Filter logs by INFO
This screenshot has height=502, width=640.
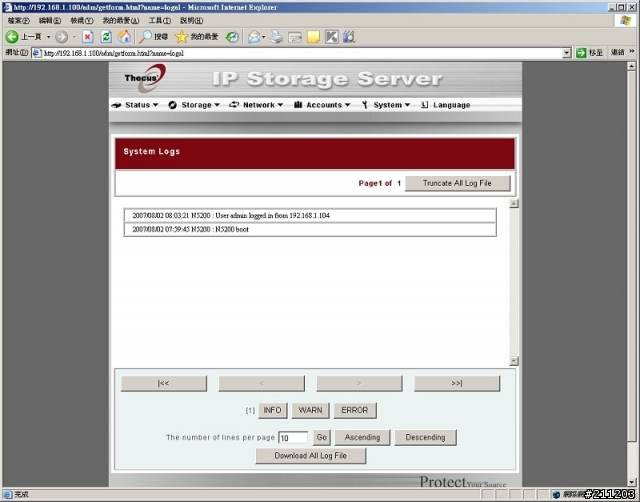(x=273, y=411)
